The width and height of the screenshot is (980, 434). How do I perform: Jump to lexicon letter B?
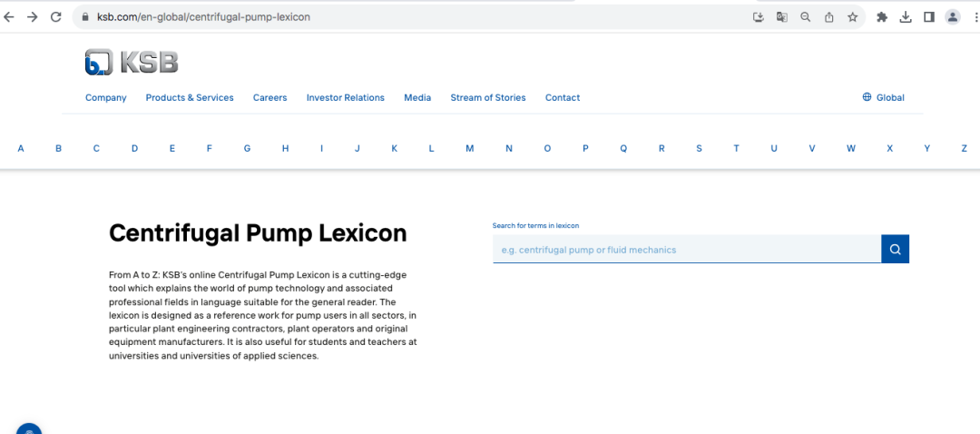[x=58, y=148]
